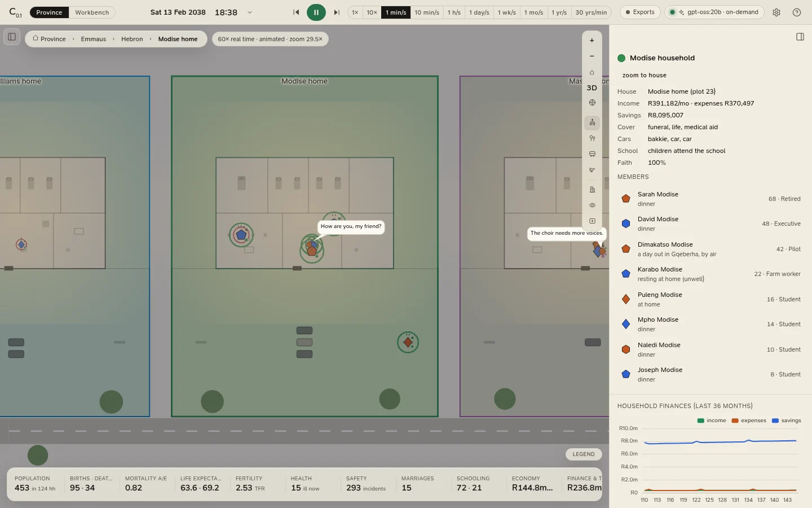Click the Province home breadcrumb
Image resolution: width=812 pixels, height=508 pixels.
[x=49, y=39]
